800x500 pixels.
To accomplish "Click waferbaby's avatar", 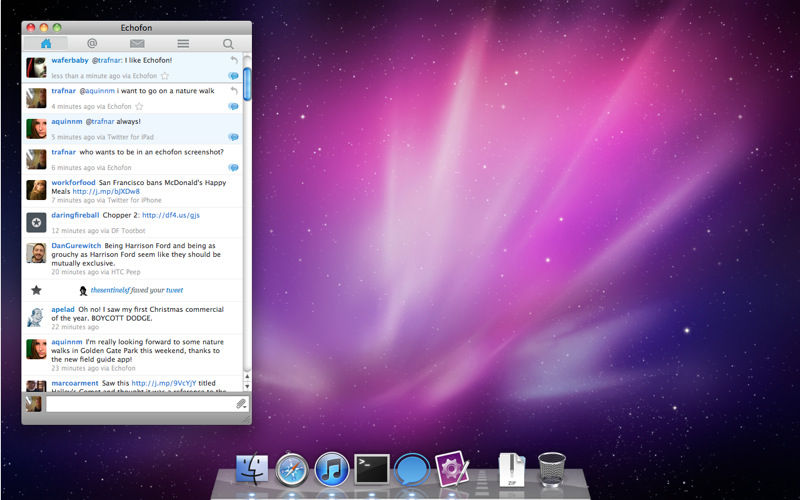I will pyautogui.click(x=36, y=67).
